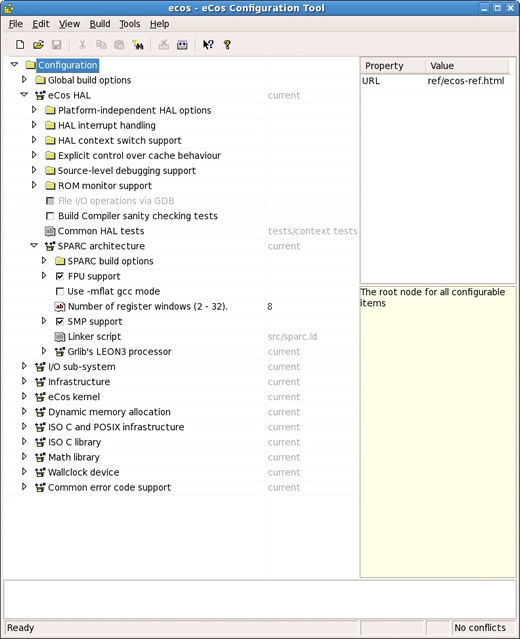Enable Use -mflat gcc mode checkbox
The image size is (520, 639).
point(59,291)
